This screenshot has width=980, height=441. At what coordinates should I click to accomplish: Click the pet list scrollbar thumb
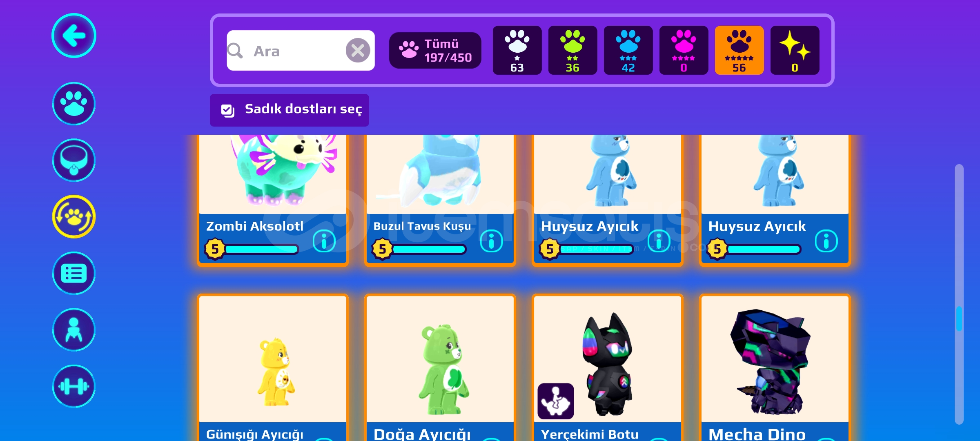tap(959, 318)
